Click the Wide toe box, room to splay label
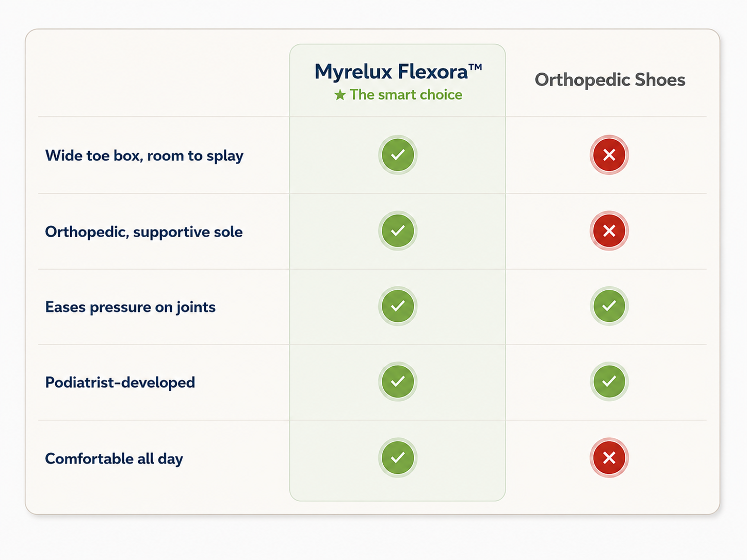 tap(144, 156)
